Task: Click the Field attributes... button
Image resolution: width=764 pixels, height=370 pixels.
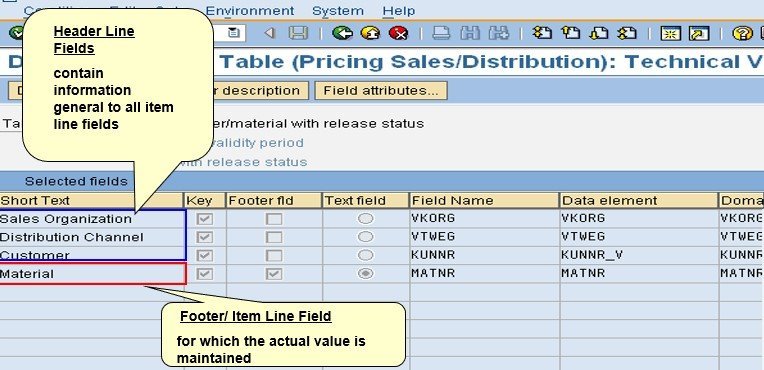Action: coord(381,91)
